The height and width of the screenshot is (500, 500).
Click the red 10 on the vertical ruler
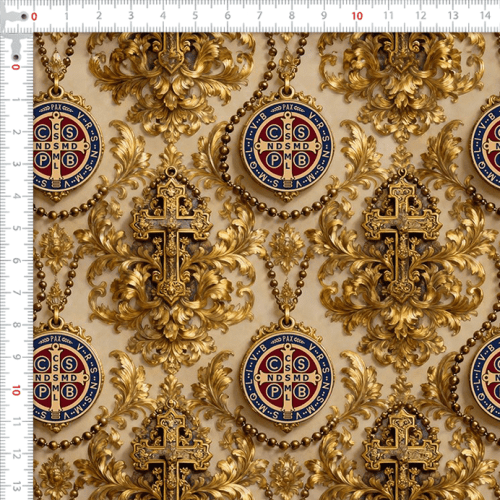pos(16,390)
